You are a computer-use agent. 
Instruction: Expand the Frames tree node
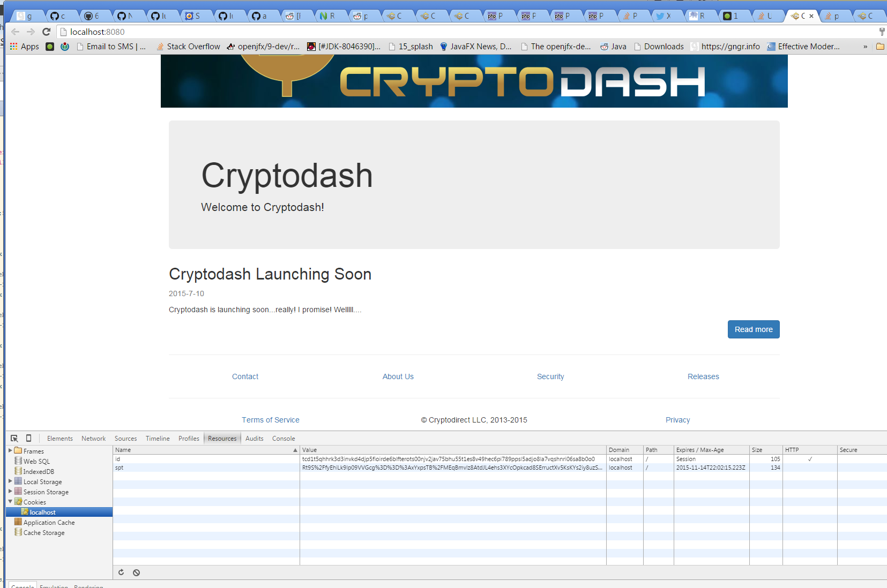(x=10, y=450)
